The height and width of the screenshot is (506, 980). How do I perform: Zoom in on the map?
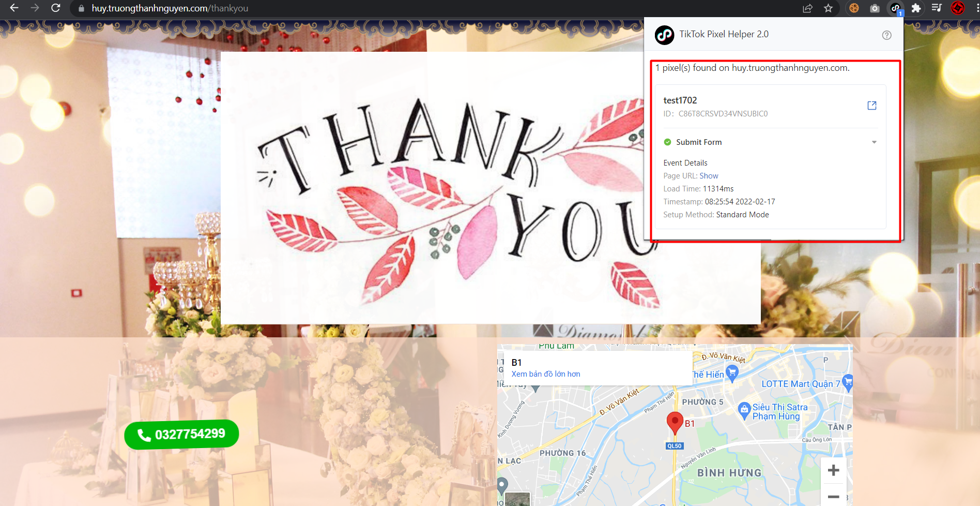coord(833,470)
